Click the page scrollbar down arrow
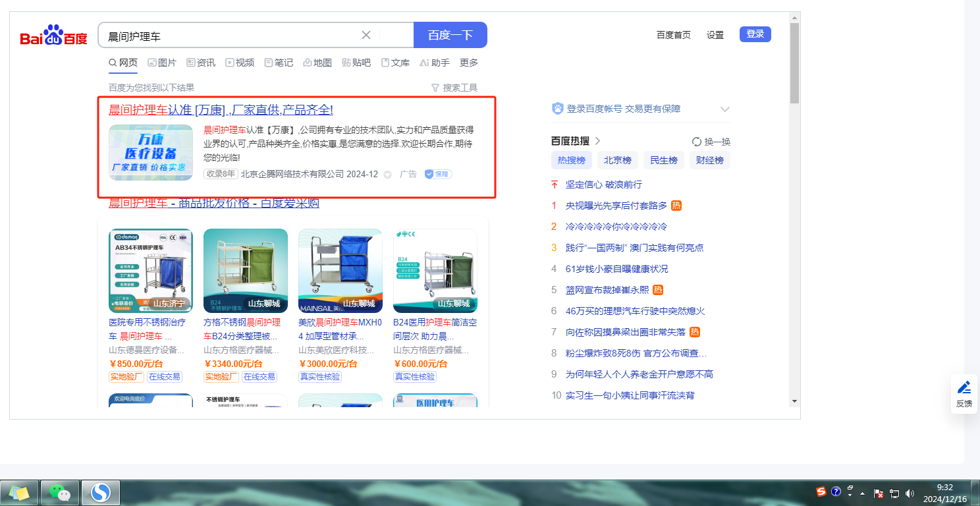Viewport: 980px width, 506px height. (x=794, y=401)
